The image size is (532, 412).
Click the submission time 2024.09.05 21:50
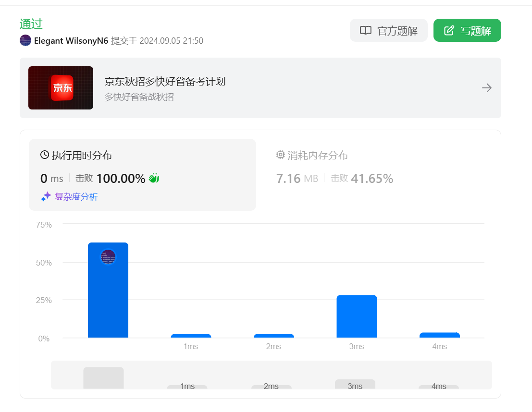[172, 41]
